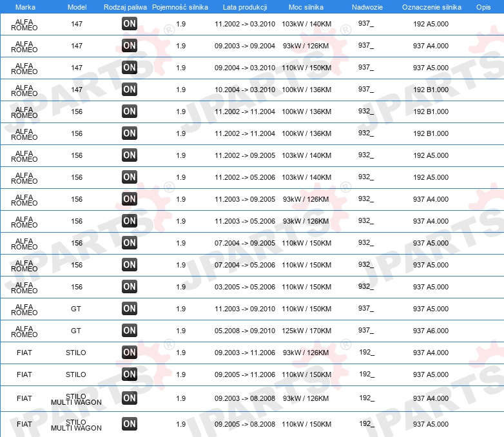Select the date range 05.2008 -> 09.2010
Screen dimensions: 504x437
click(245, 331)
